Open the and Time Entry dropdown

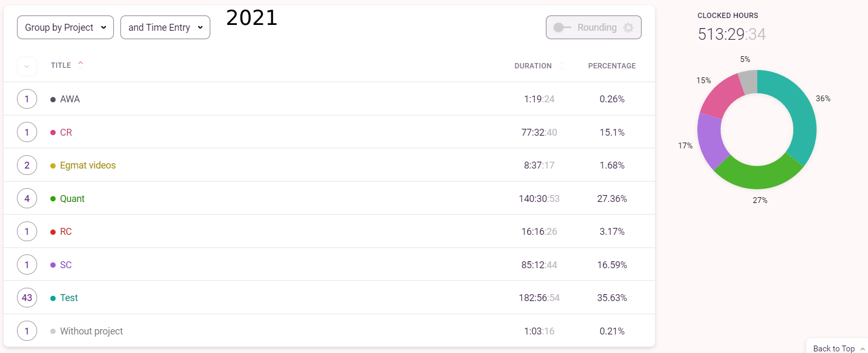pyautogui.click(x=165, y=28)
